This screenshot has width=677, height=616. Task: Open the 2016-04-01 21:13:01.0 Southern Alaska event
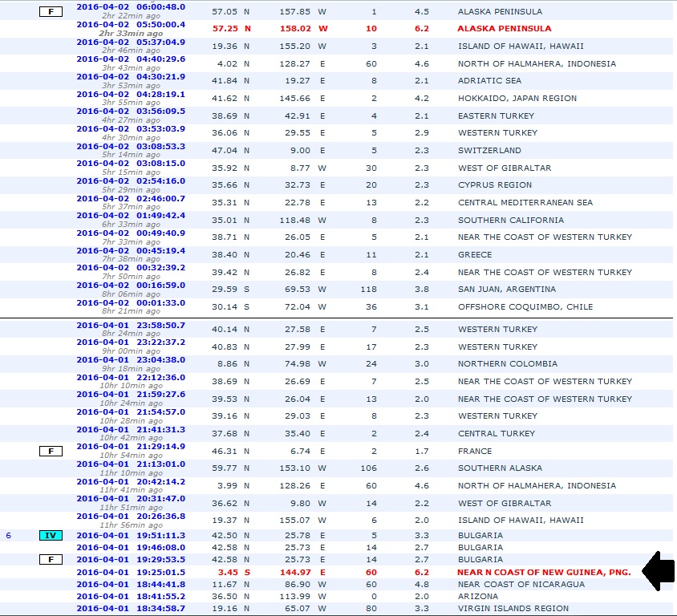[131, 464]
